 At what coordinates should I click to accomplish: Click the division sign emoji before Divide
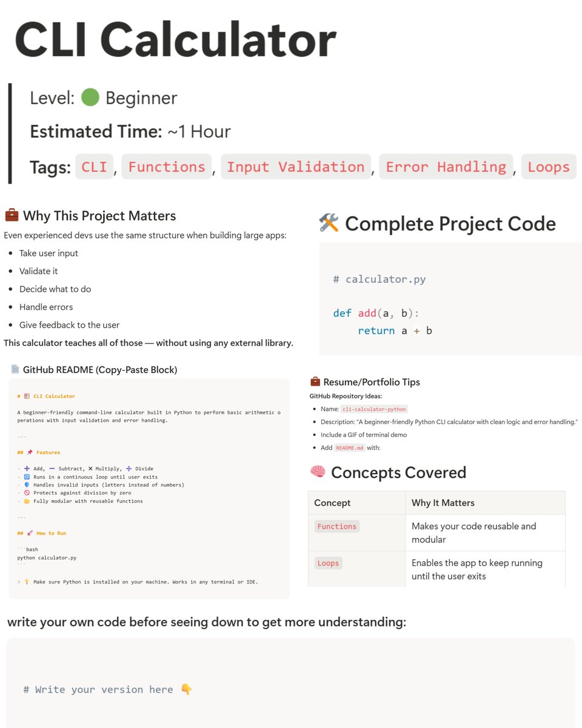(x=129, y=468)
